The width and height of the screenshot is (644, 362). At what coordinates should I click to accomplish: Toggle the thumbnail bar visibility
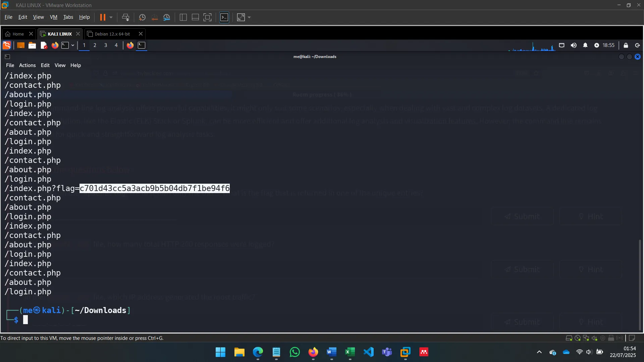tap(195, 17)
